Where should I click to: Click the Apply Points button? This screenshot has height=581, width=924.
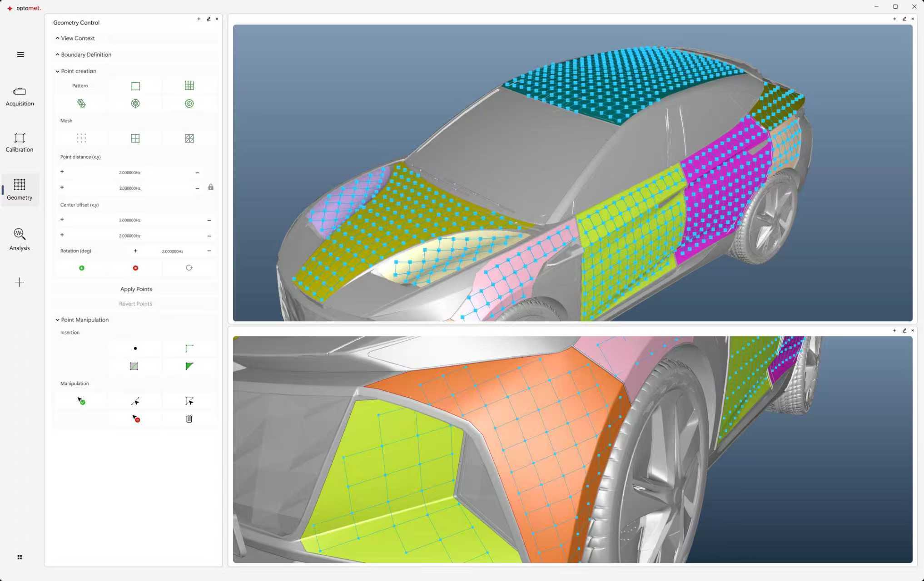pos(136,289)
